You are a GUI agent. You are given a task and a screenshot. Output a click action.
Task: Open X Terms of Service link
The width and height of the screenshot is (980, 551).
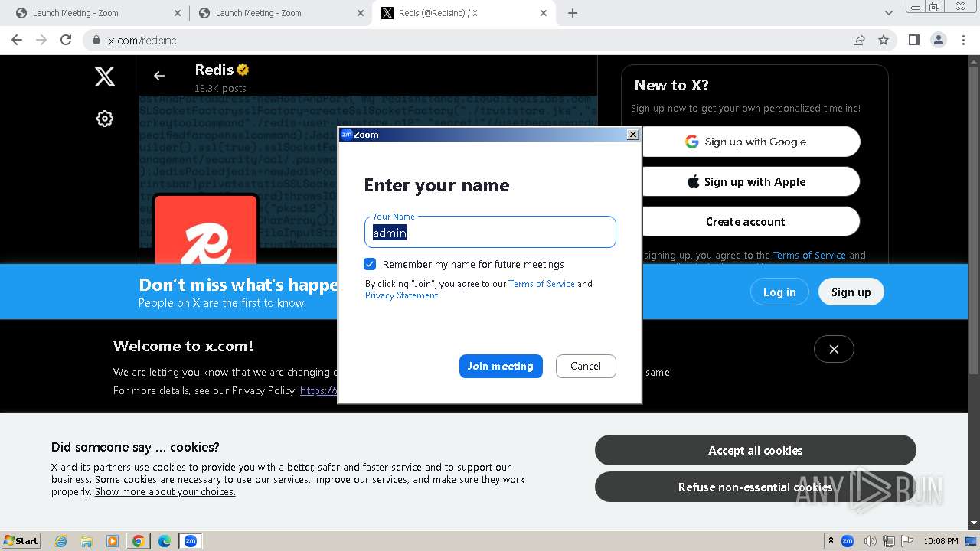(809, 256)
